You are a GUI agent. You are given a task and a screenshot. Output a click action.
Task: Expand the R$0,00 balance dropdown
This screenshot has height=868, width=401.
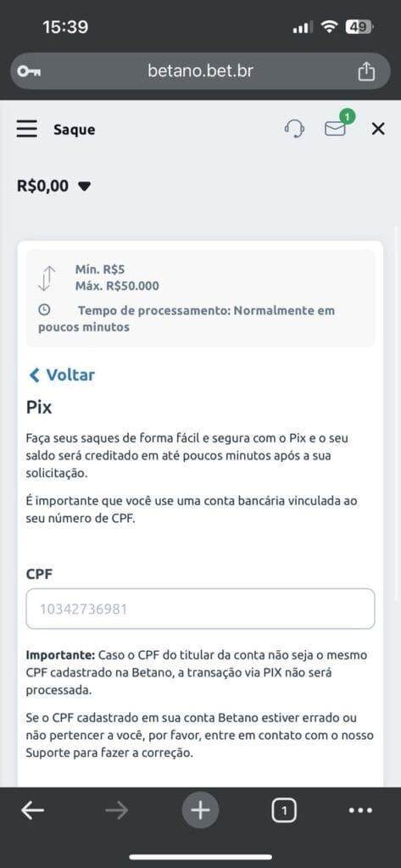point(53,186)
